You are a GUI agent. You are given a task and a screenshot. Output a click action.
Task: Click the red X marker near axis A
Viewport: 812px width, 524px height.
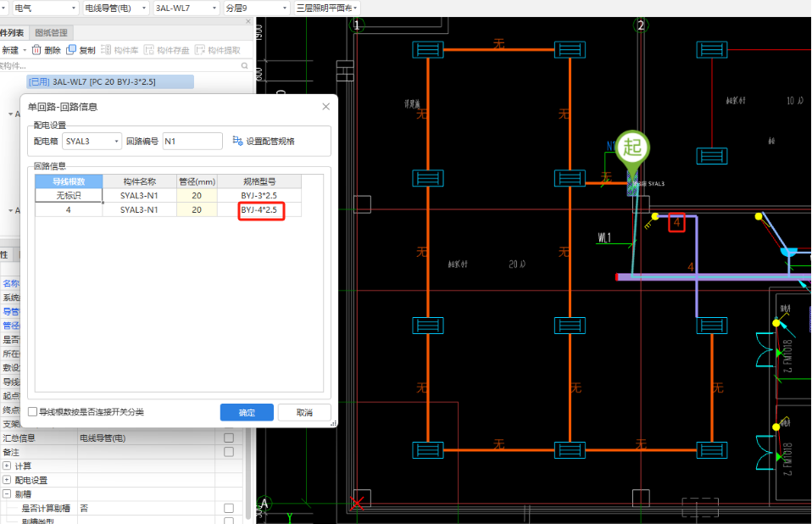357,504
